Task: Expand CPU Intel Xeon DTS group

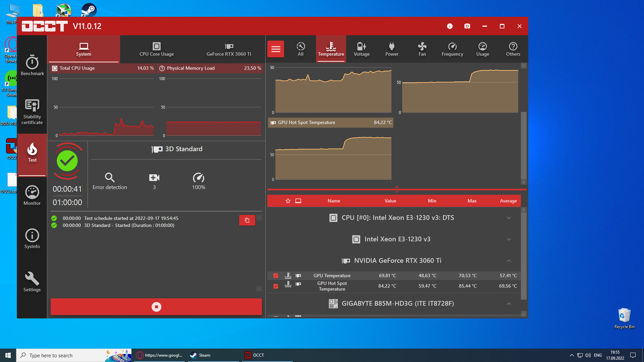Action: (508, 218)
